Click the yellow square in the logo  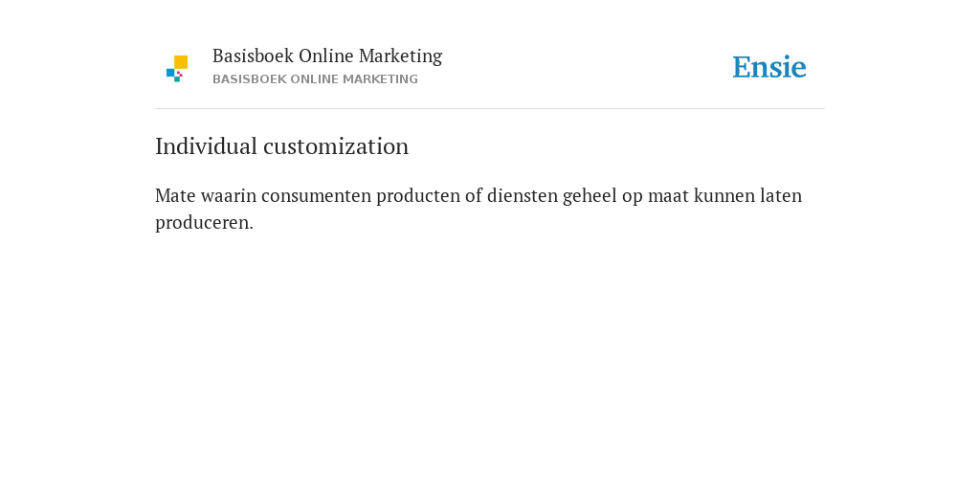point(181,62)
